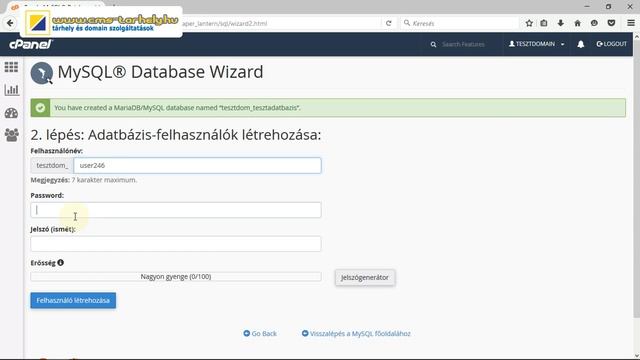Reload the page with the refresh icon

389,23
